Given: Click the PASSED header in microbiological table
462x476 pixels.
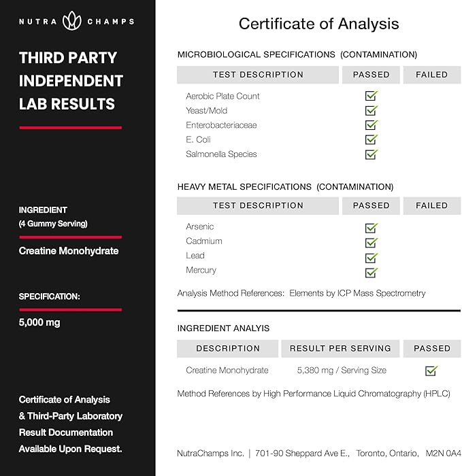Looking at the screenshot, I should pos(371,75).
